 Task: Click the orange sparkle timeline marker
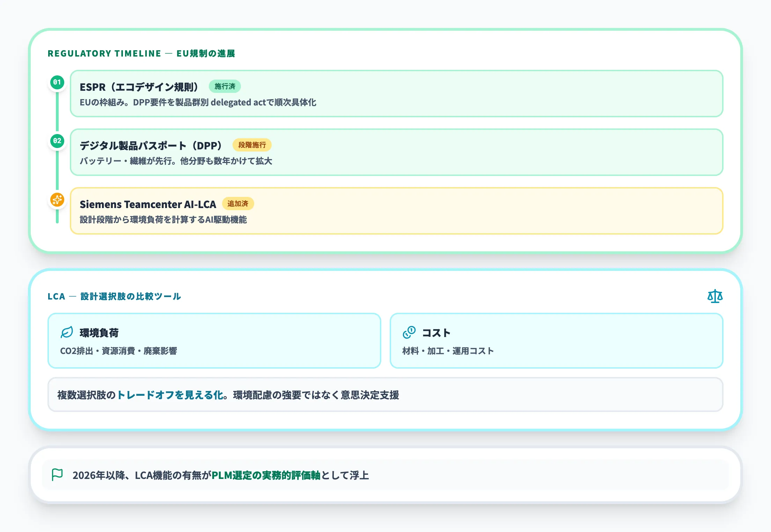tap(57, 200)
